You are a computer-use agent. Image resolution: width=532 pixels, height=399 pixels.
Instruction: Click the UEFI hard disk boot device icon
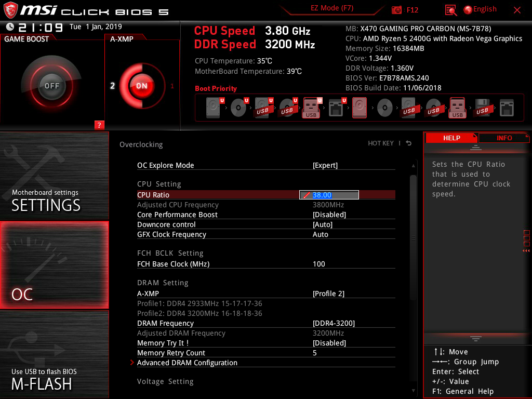point(214,108)
